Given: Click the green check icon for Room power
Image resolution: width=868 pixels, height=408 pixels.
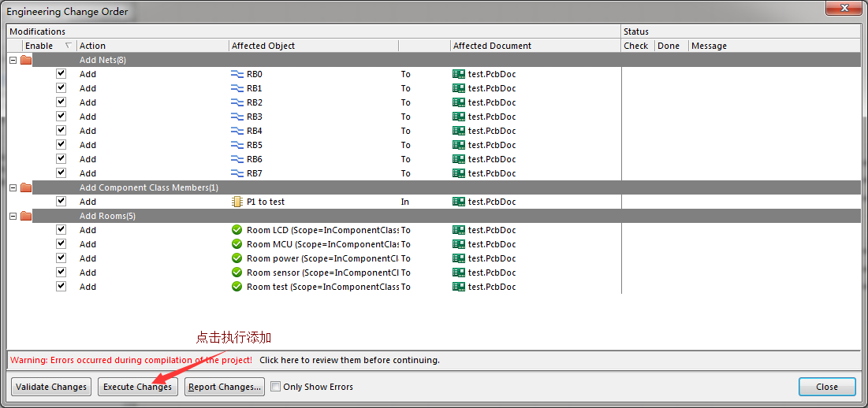Looking at the screenshot, I should tap(237, 258).
